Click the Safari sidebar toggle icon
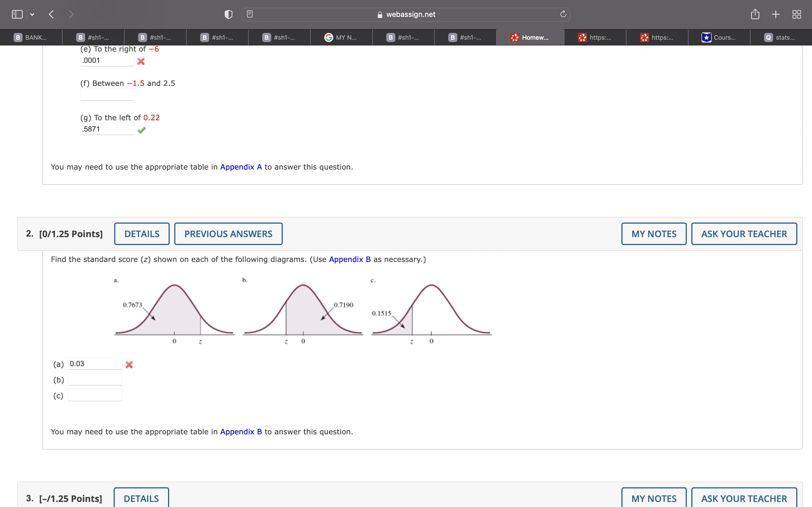This screenshot has width=812, height=507. coord(17,14)
